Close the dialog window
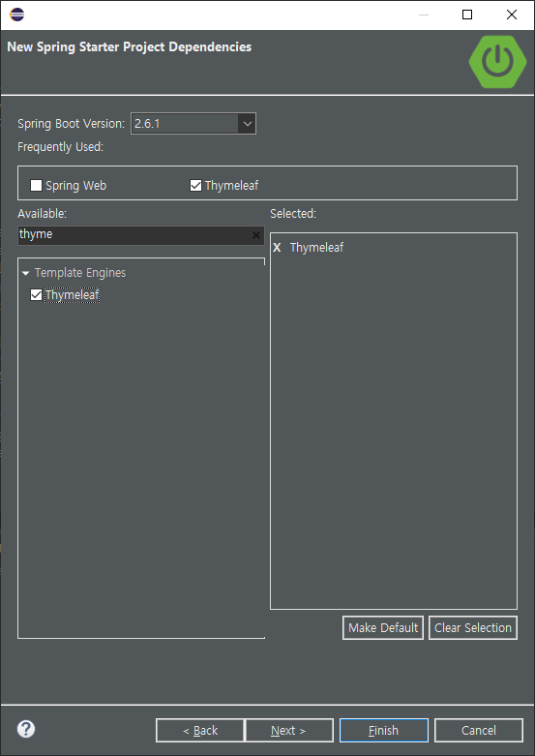This screenshot has width=535, height=756. point(512,15)
